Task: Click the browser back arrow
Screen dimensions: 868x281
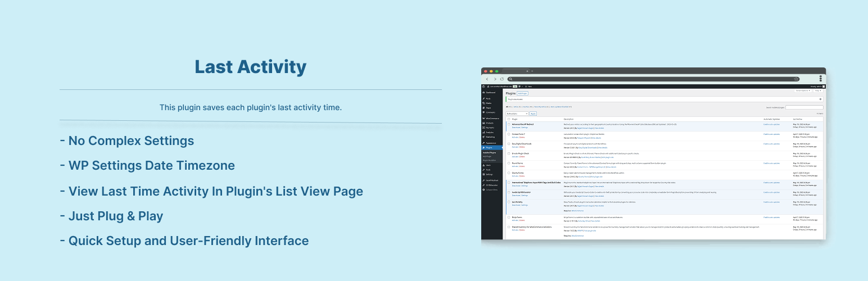Action: (x=487, y=79)
